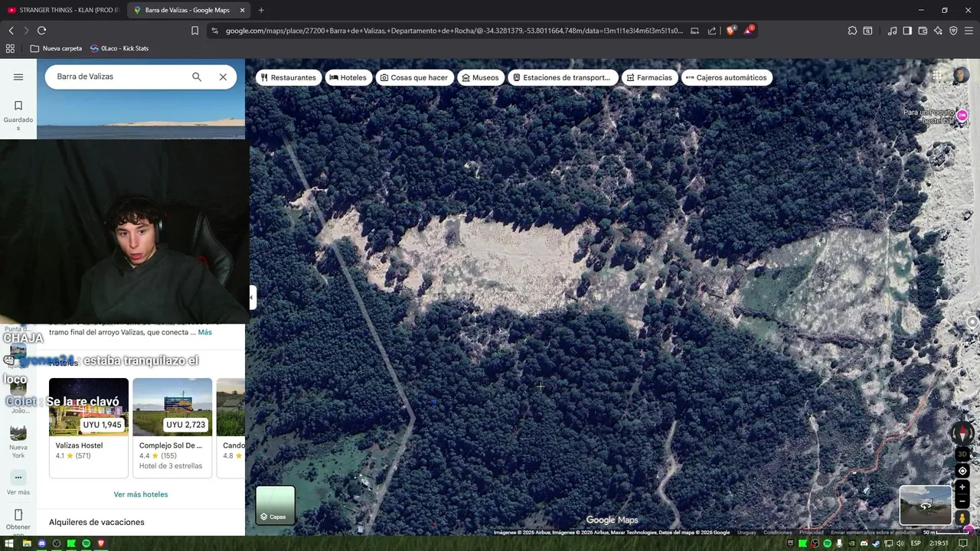Open the browser apps grid in bookmarks bar
Viewport: 980px width, 551px height.
(10, 48)
